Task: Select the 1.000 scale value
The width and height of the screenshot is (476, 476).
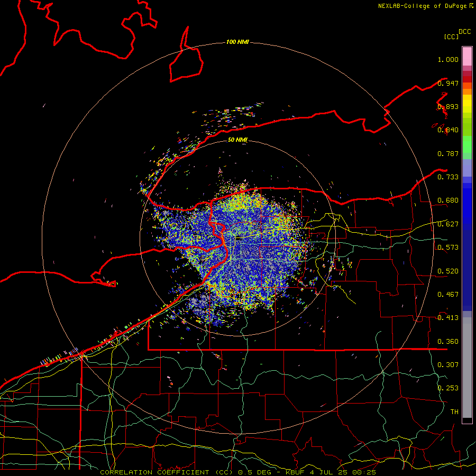Action: (448, 59)
